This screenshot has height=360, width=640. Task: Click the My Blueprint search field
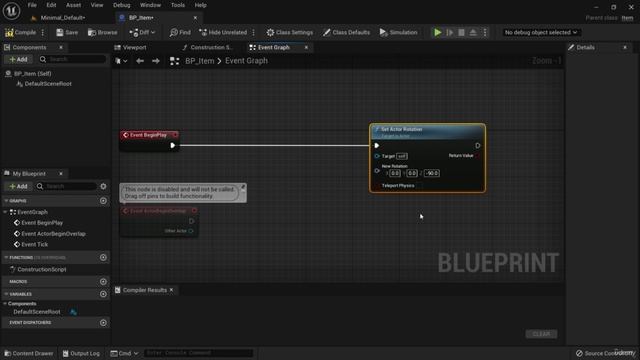pos(67,187)
